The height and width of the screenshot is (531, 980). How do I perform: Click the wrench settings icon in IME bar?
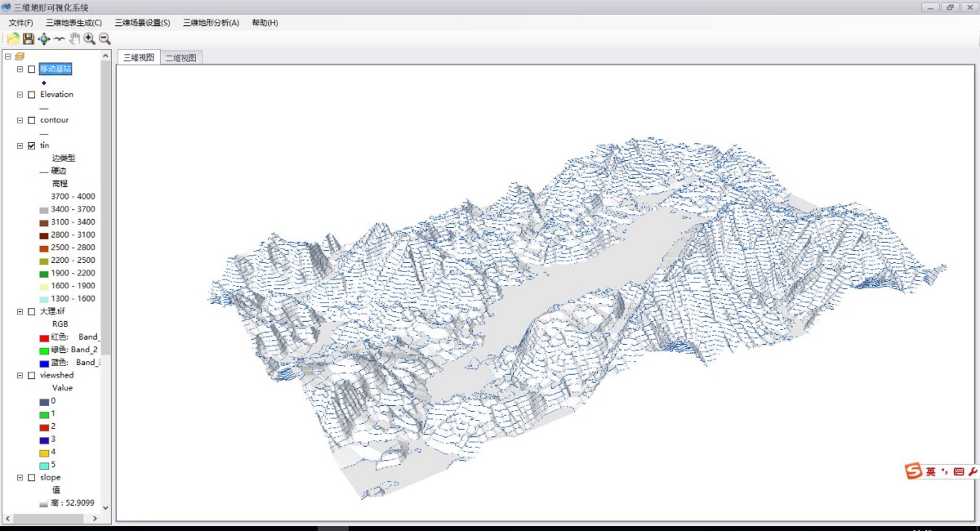973,472
